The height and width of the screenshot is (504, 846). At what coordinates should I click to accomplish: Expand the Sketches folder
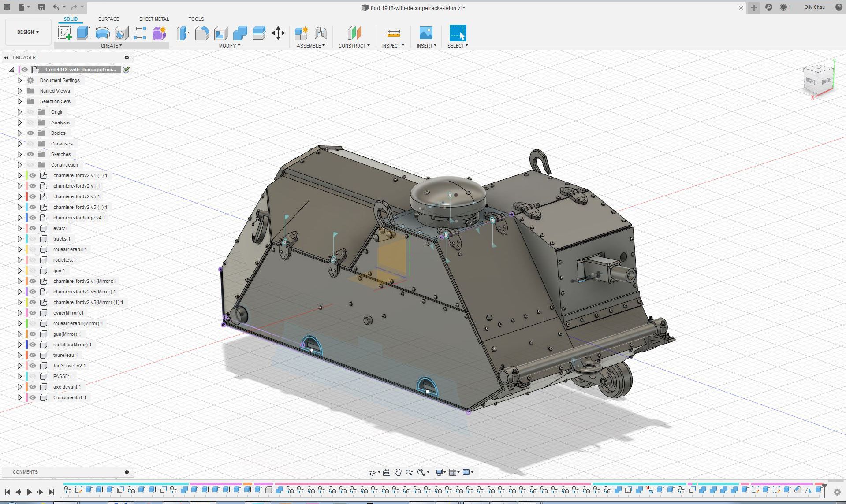click(x=19, y=154)
